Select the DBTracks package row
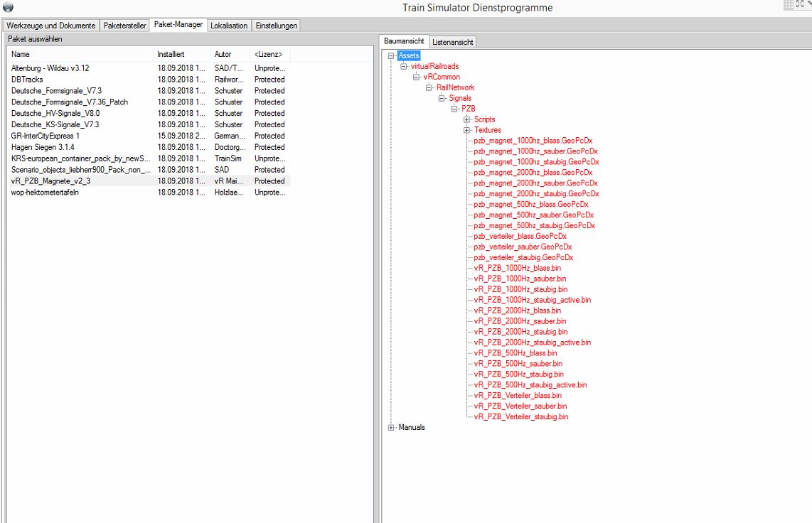 pyautogui.click(x=150, y=80)
